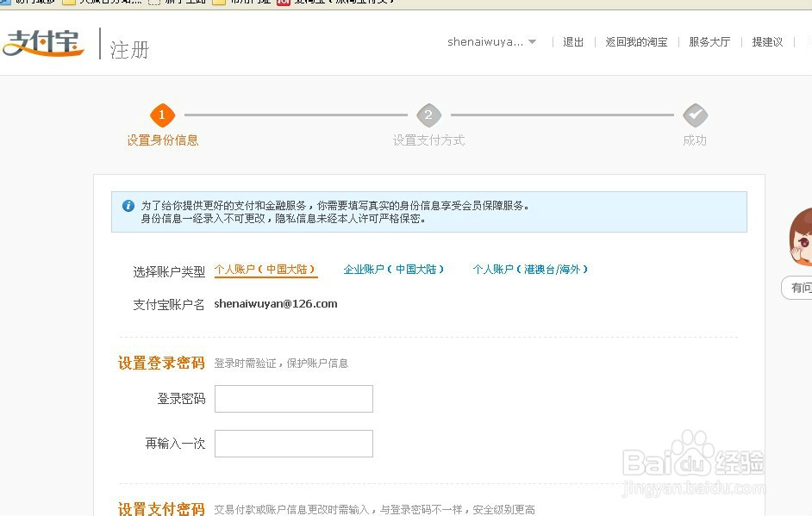Go to 服务大厅 service hall

pyautogui.click(x=709, y=42)
